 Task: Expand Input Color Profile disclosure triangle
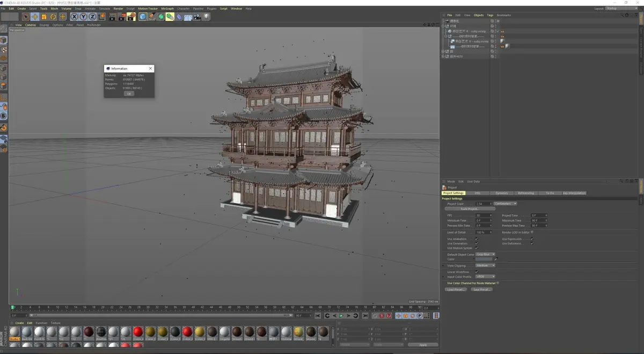[x=444, y=277]
